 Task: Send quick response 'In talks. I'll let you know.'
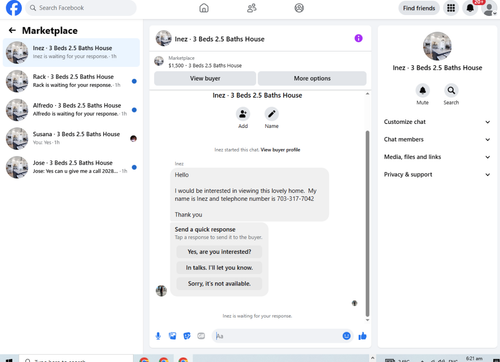pyautogui.click(x=219, y=268)
